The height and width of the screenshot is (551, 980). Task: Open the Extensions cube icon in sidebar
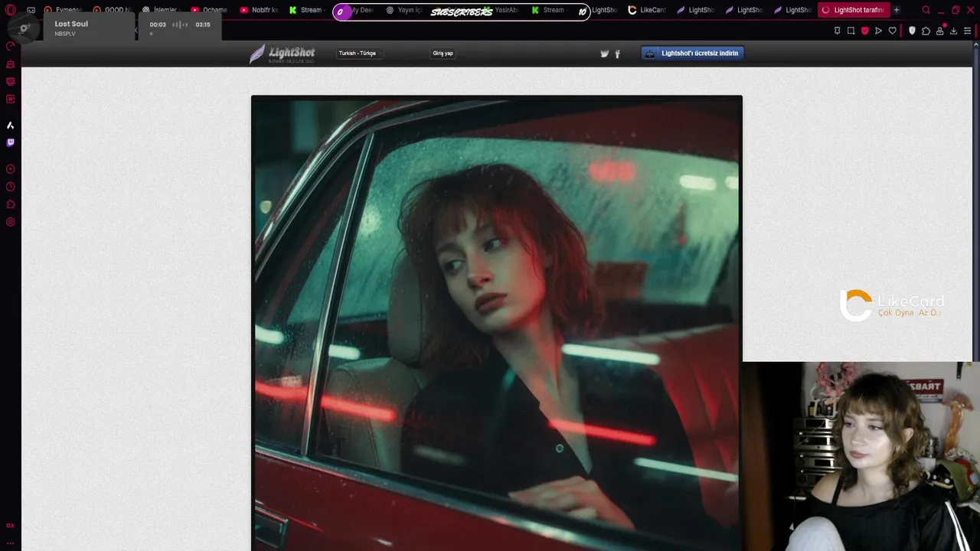click(11, 204)
